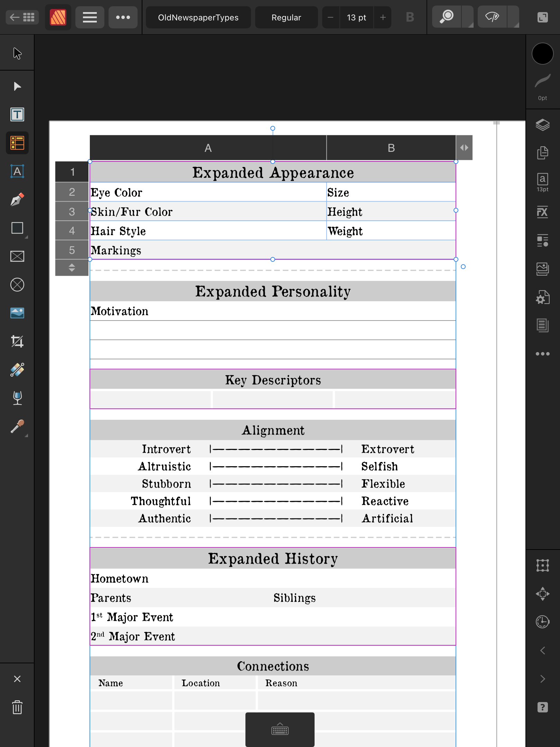The image size is (560, 747).
Task: Open the Transform studio icon
Action: 542,594
